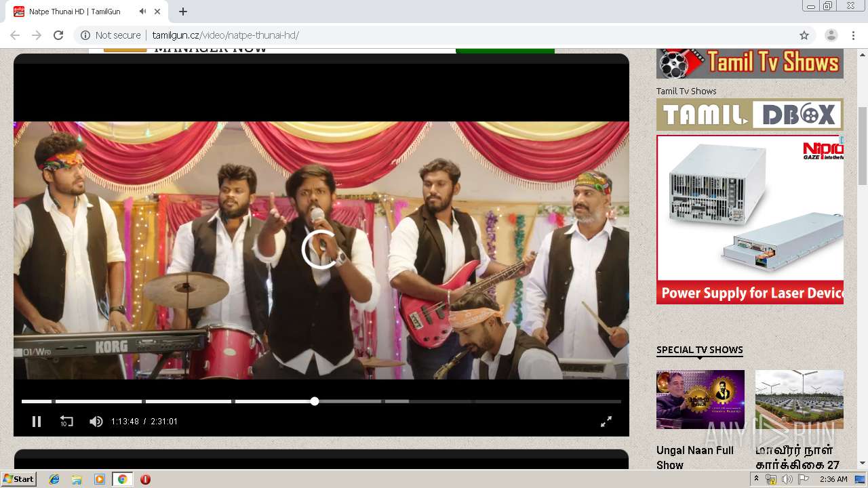Enter fullscreen video mode
Viewport: 868px width, 488px height.
tap(606, 422)
